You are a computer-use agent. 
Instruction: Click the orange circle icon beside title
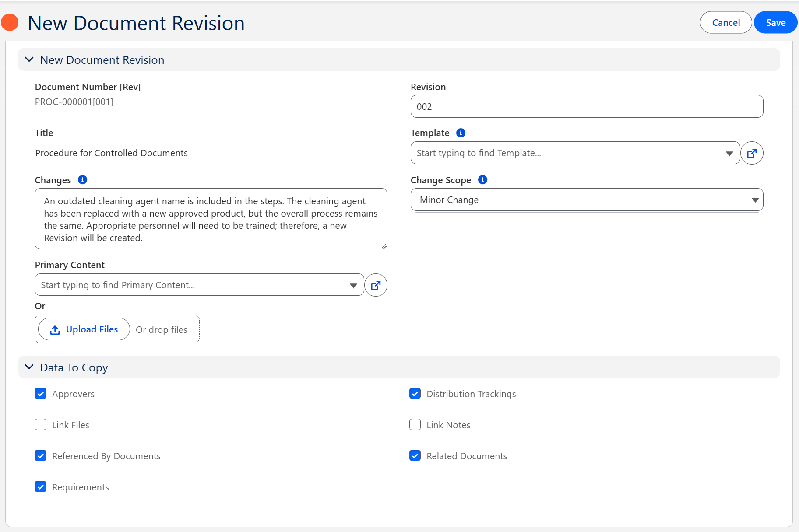point(10,23)
